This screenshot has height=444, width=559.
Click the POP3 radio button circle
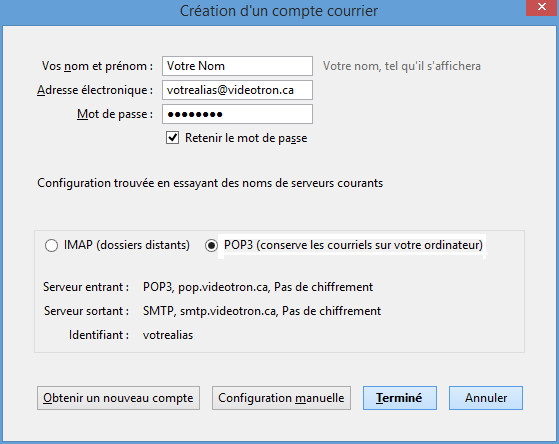pos(211,245)
